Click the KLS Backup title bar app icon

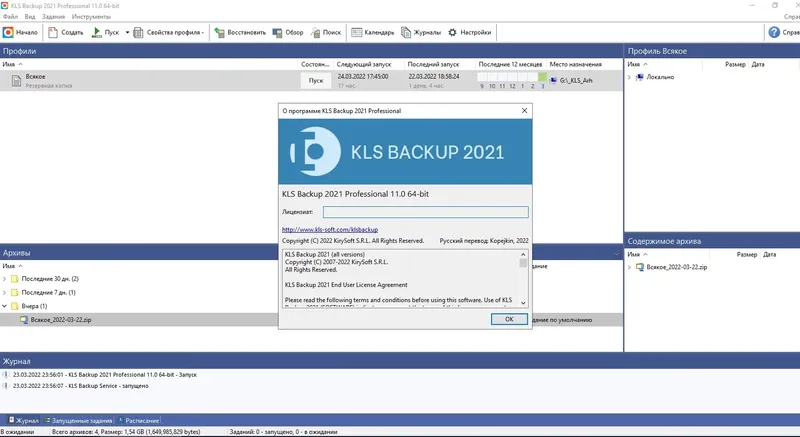pos(5,6)
